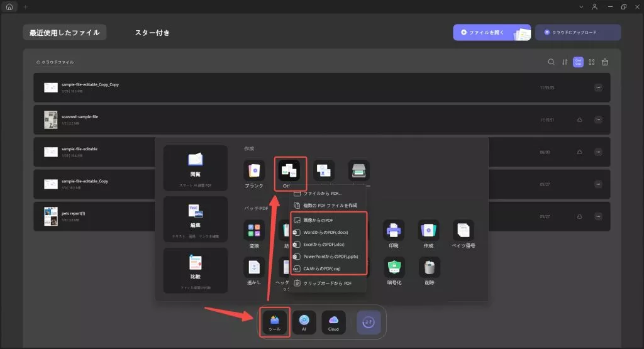Click the ツール tools dock button
Image resolution: width=644 pixels, height=349 pixels.
tap(274, 323)
